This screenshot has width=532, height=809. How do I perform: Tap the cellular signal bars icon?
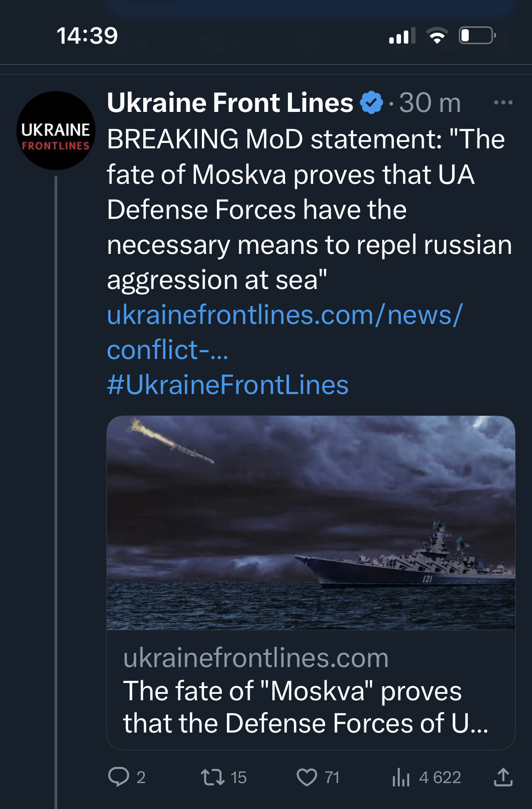tap(402, 35)
